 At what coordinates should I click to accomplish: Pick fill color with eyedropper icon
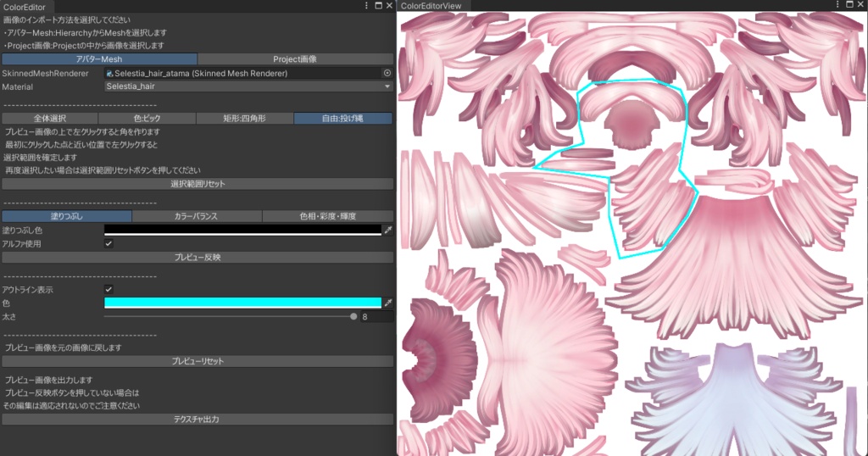(x=388, y=231)
